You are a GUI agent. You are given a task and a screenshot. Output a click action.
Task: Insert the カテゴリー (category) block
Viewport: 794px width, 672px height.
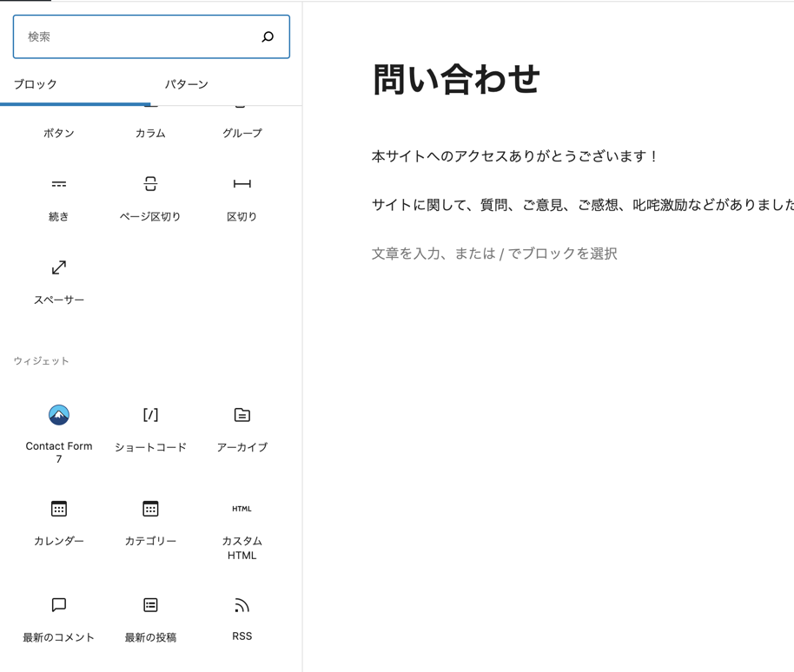click(x=150, y=523)
